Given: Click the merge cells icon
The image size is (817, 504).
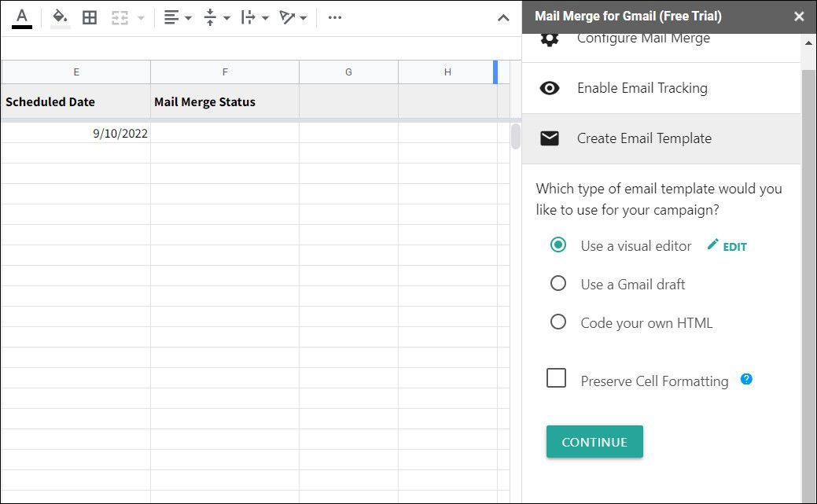Looking at the screenshot, I should (120, 17).
